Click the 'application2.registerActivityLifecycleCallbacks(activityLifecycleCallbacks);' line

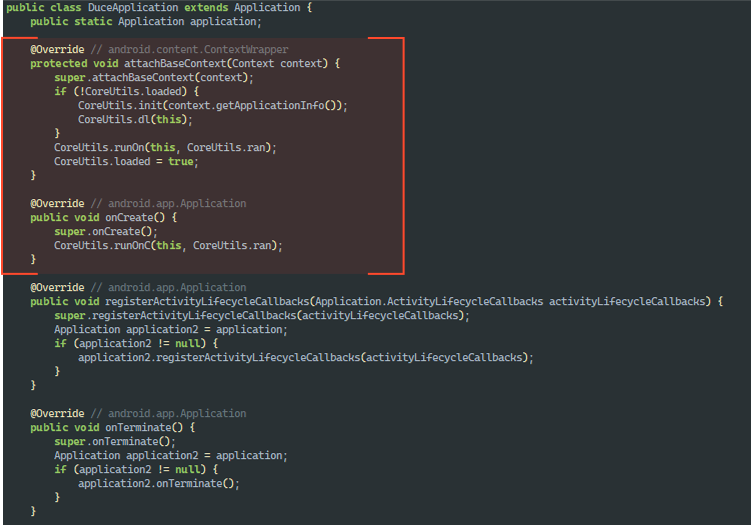pyautogui.click(x=306, y=357)
